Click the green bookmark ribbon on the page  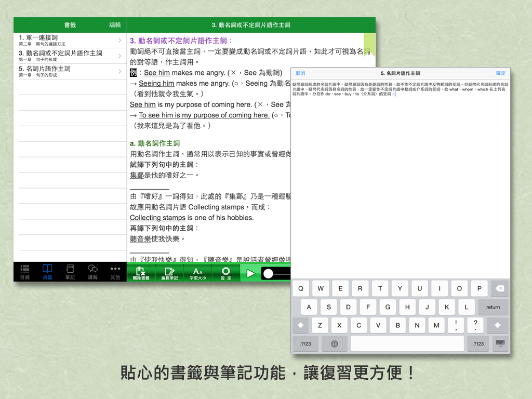point(369,44)
